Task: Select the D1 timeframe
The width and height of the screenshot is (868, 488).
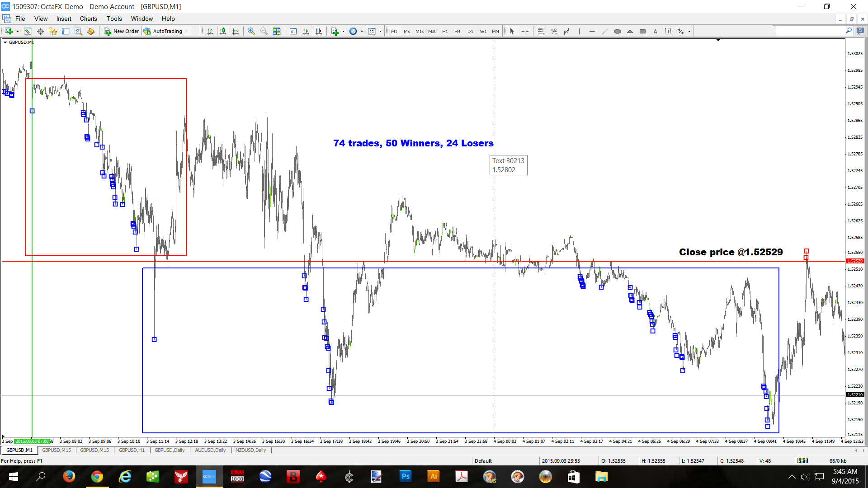Action: (x=470, y=31)
